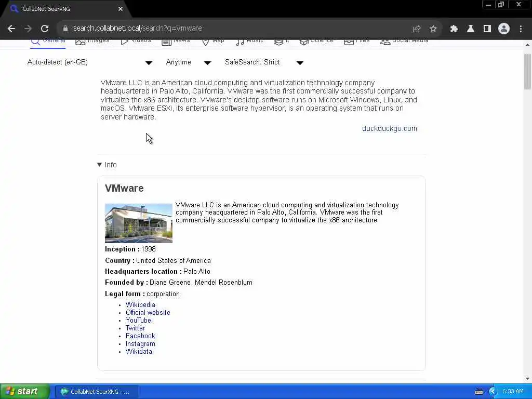
Task: Switch to the Videos search category
Action: click(136, 41)
